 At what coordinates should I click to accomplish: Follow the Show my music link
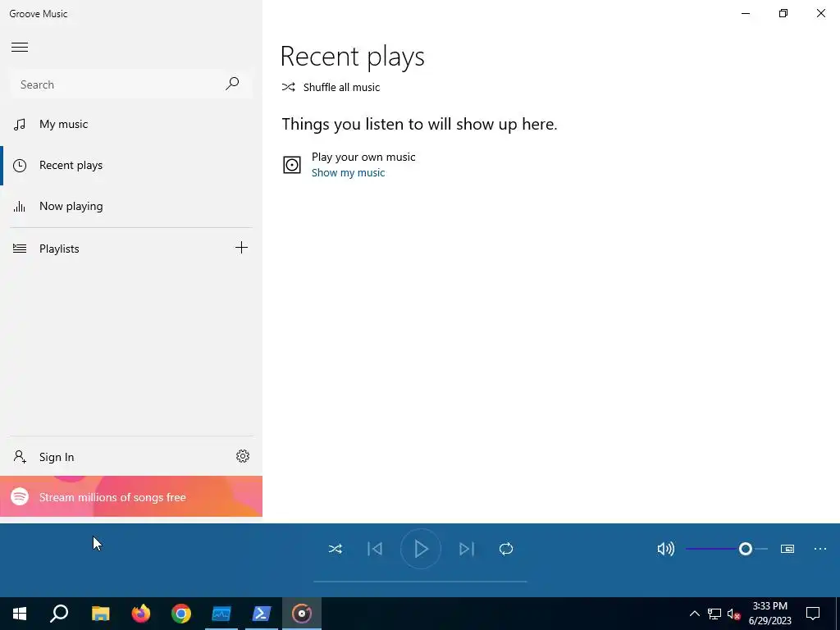348,172
